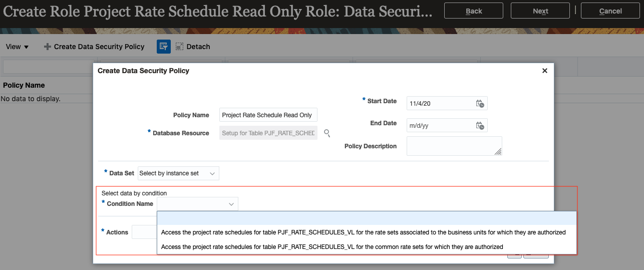
Task: Open the View menu
Action: (x=17, y=47)
